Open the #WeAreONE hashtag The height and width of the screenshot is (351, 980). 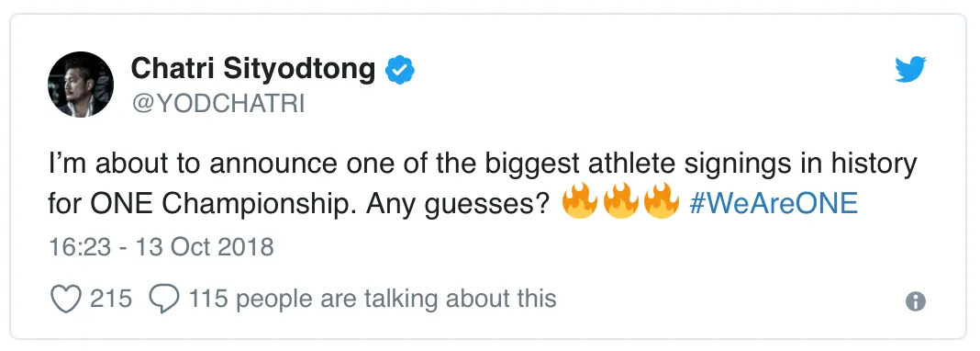[774, 203]
